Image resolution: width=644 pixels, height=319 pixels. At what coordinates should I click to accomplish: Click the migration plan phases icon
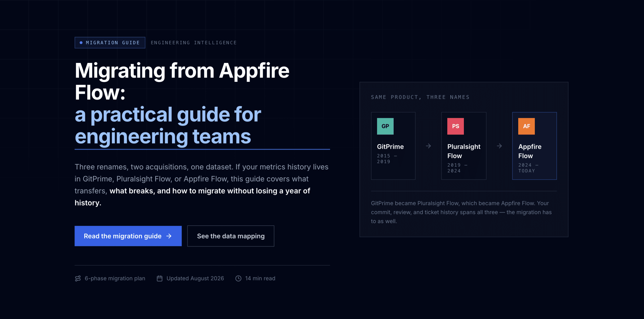coord(78,278)
